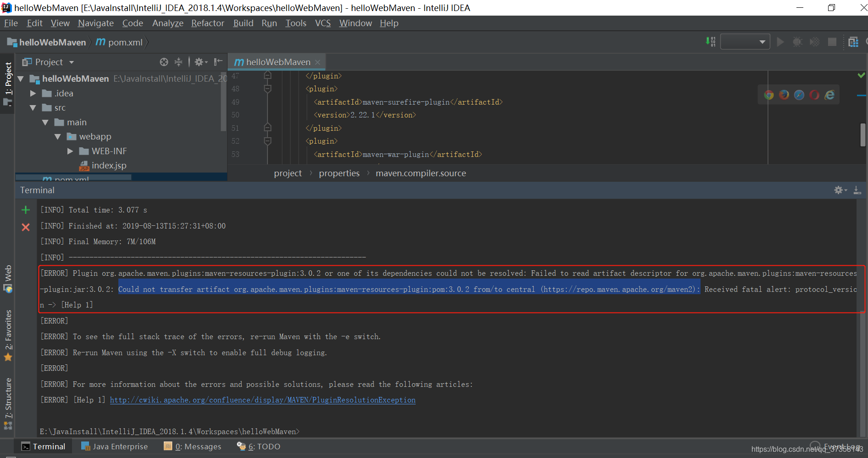Collapse the webapp folder
Image resolution: width=868 pixels, height=458 pixels.
point(58,137)
